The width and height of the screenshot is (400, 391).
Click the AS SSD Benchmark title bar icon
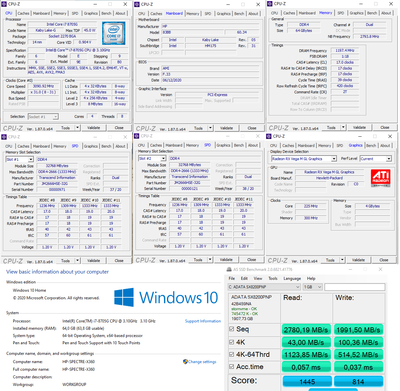point(229,269)
